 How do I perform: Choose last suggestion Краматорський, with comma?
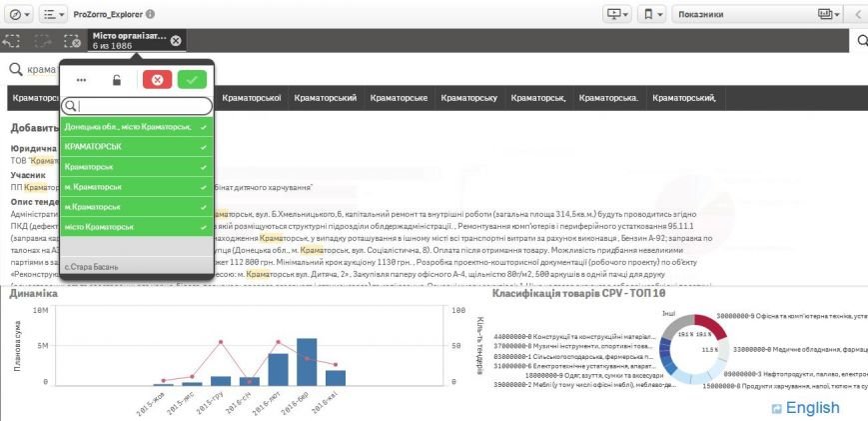[x=684, y=98]
